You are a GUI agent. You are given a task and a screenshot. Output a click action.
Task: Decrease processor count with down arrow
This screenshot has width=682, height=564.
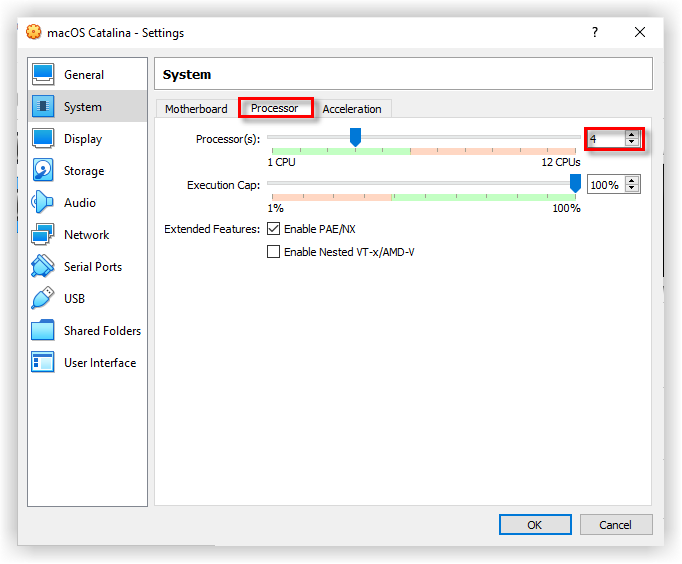[631, 143]
